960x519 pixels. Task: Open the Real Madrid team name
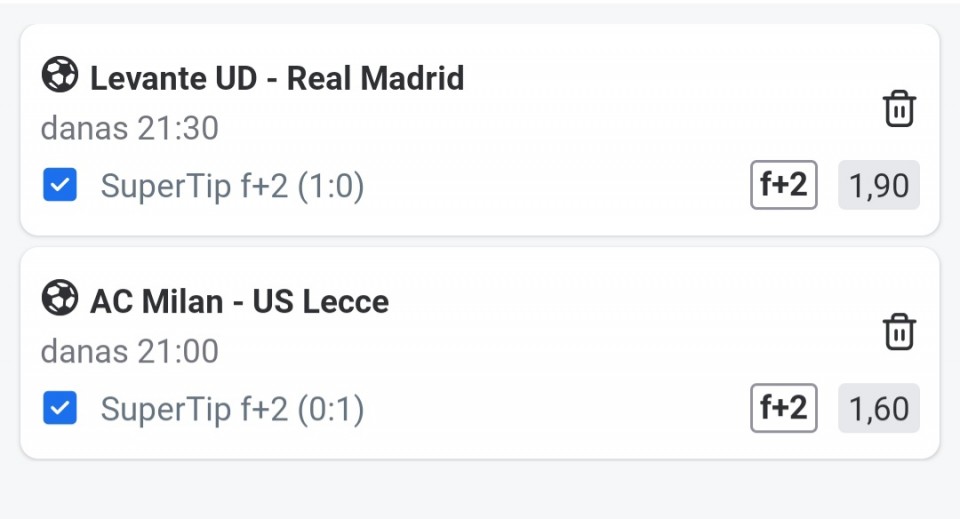(x=375, y=78)
